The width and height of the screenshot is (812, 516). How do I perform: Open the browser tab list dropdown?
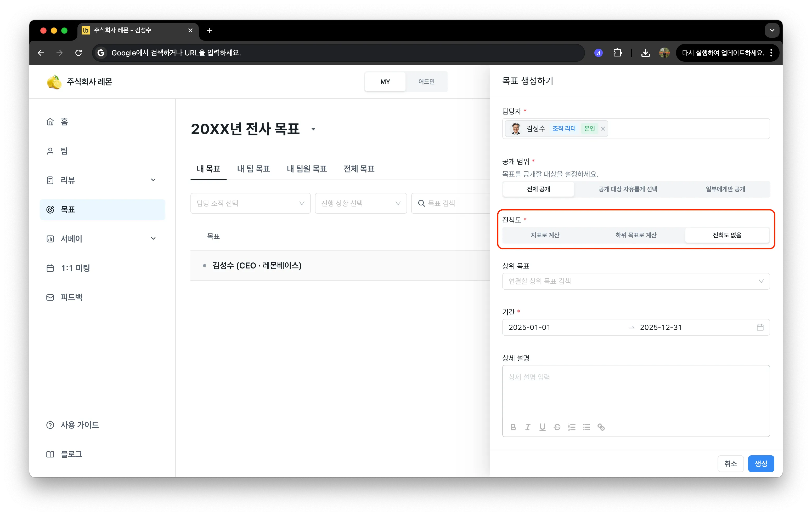772,30
